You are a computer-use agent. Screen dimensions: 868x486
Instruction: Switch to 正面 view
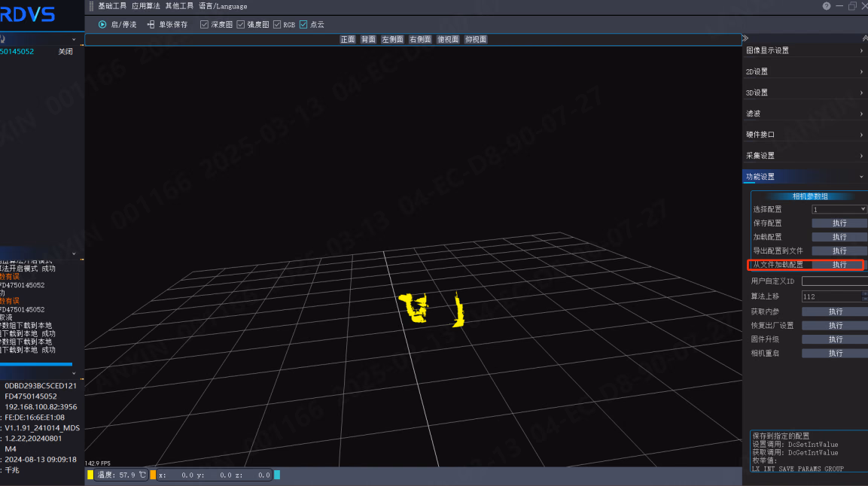click(x=348, y=39)
